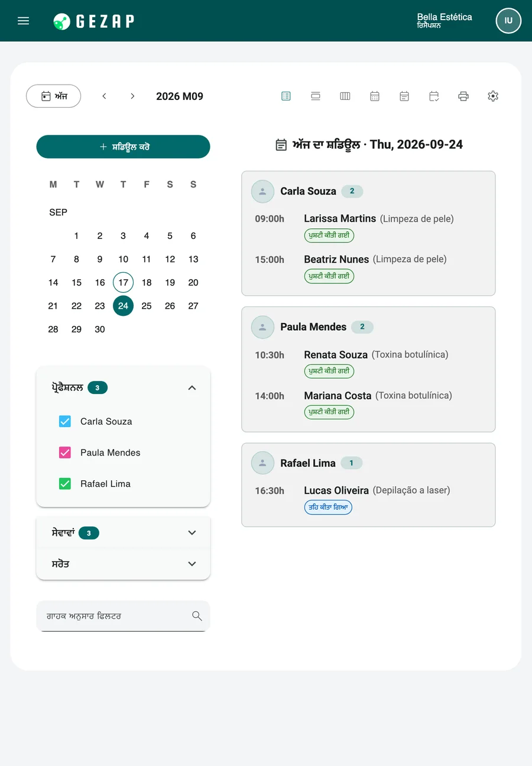
Task: Expand the services filter section
Action: [x=123, y=533]
